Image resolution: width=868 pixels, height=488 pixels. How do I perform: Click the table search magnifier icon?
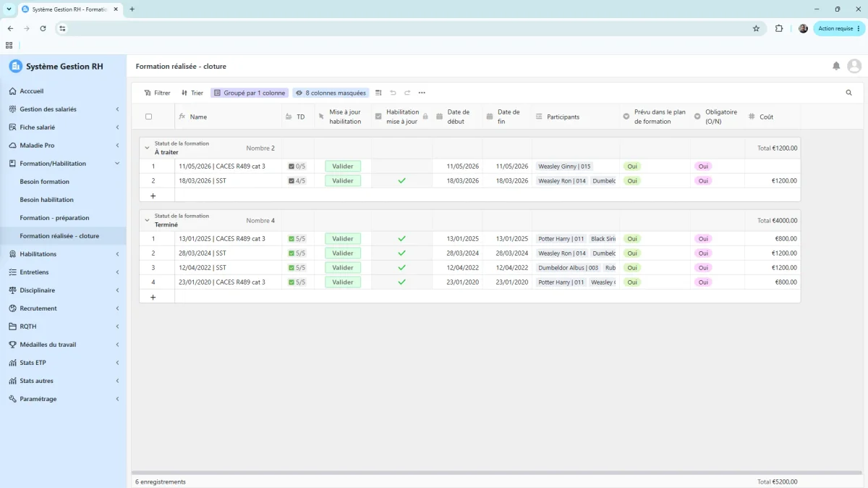849,93
